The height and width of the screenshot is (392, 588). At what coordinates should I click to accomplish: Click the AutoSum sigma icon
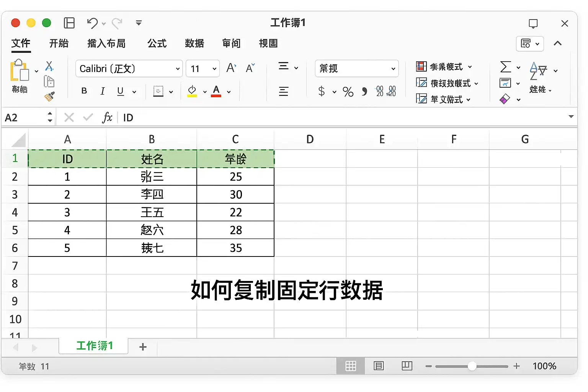click(506, 67)
